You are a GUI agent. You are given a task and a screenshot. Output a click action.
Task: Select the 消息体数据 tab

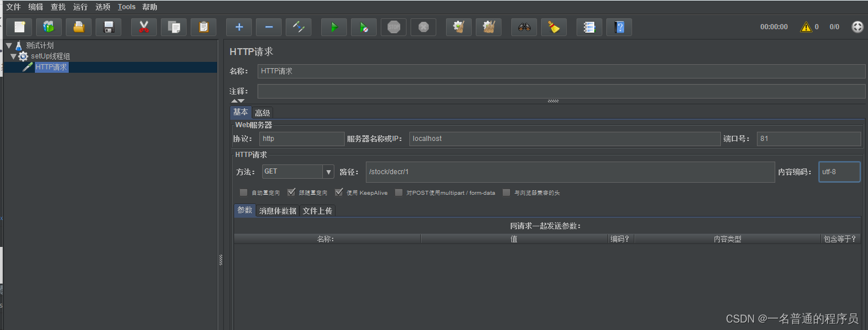[x=278, y=211]
